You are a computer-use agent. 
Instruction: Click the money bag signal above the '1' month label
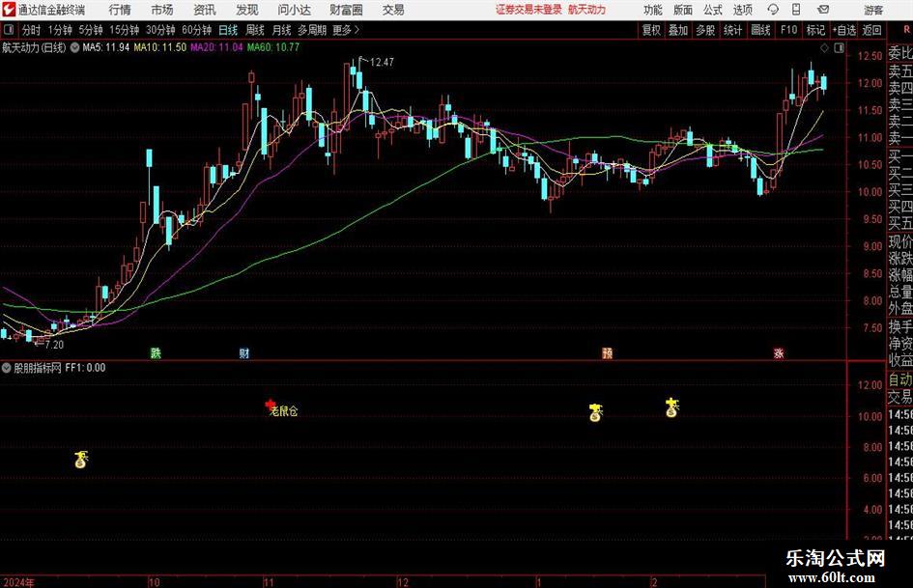click(x=595, y=412)
